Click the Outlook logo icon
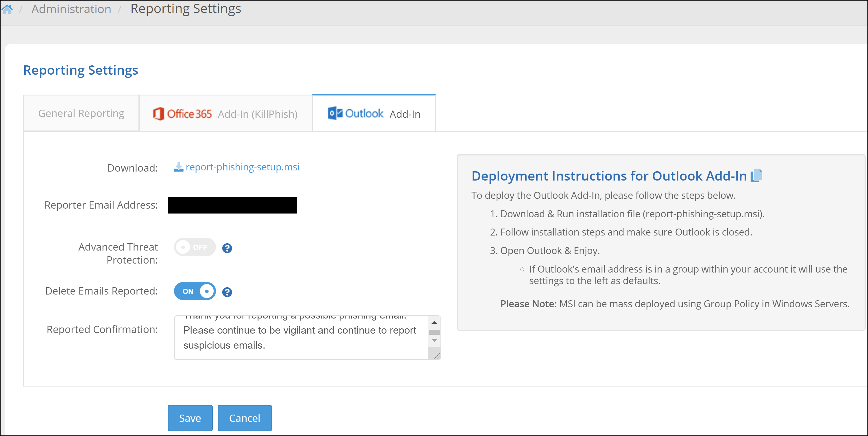This screenshot has width=868, height=436. [335, 113]
